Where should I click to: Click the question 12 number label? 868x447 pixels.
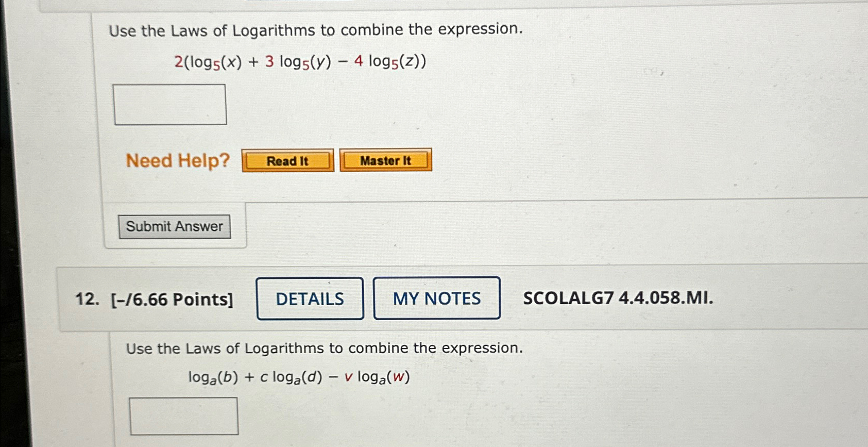tap(87, 299)
